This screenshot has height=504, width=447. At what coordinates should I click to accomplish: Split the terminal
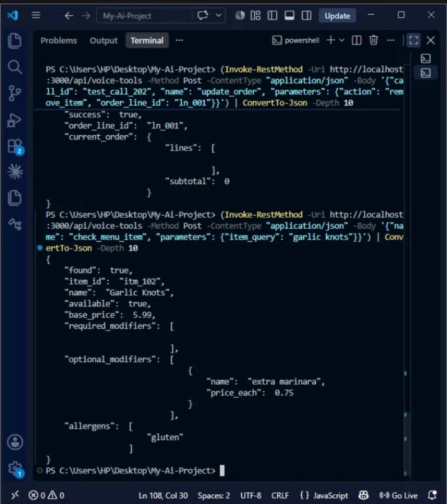tap(356, 40)
